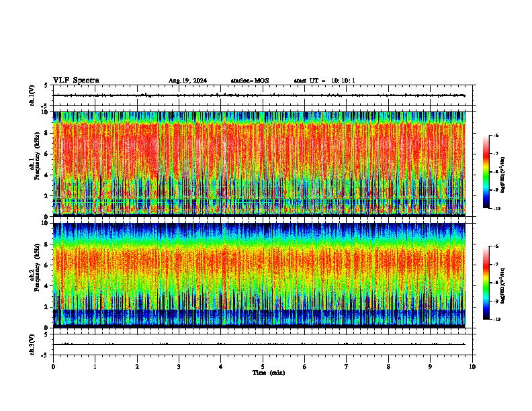Click inside the ch.2 spectrogram panel
Viewport: 532px width, 411px height.
coord(259,275)
